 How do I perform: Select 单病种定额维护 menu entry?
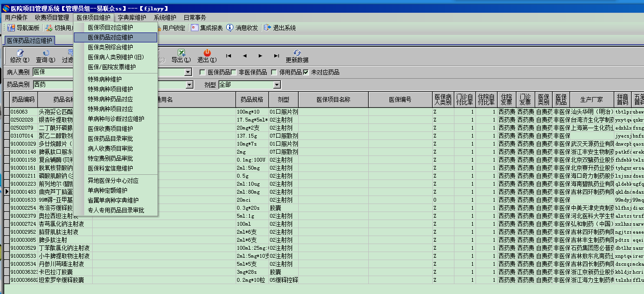(116, 190)
